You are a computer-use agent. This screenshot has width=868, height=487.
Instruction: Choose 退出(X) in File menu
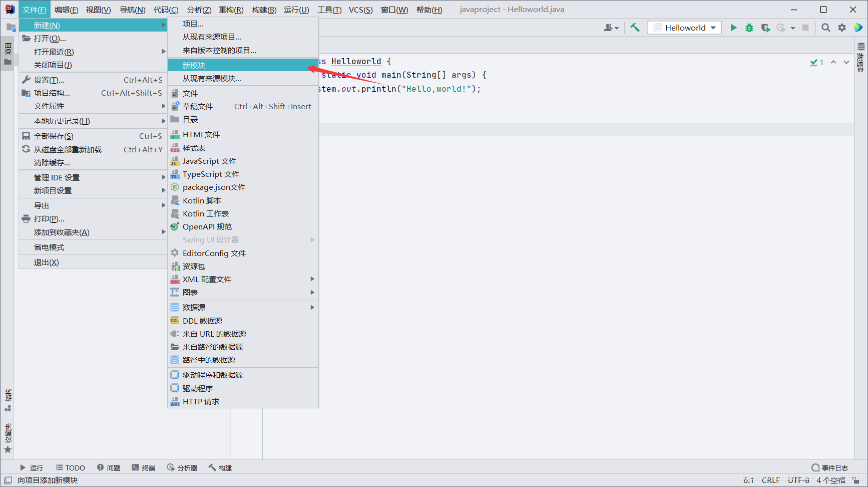(x=93, y=262)
